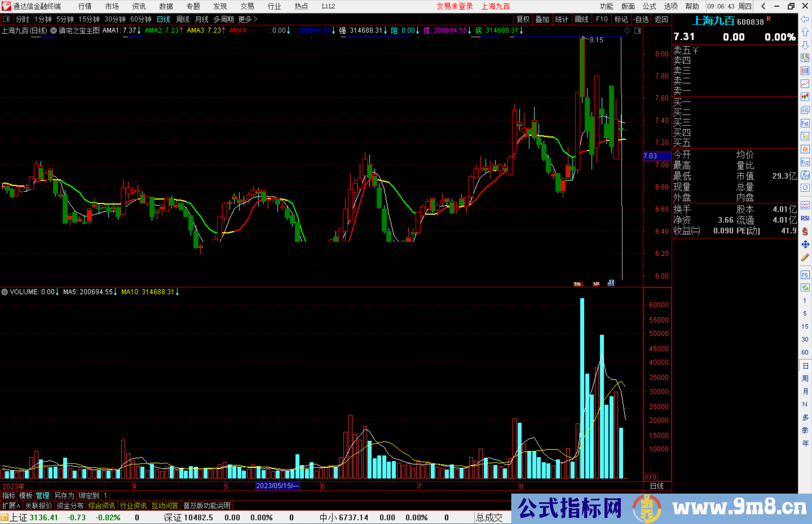The height and width of the screenshot is (524, 812).
Task: Switch to the 60分钟 tab
Action: click(141, 19)
